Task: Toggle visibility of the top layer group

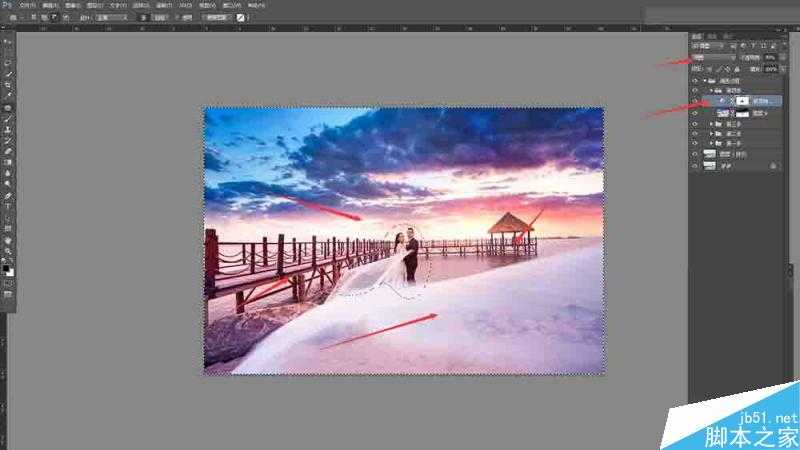Action: click(x=695, y=79)
